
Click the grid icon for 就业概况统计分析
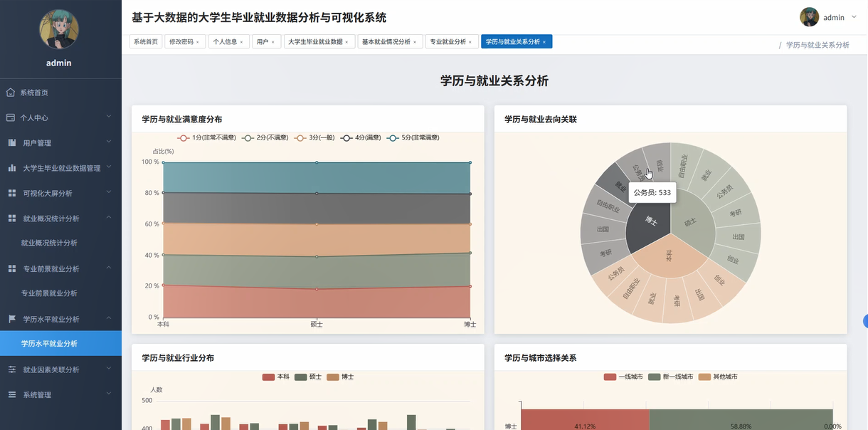point(12,219)
